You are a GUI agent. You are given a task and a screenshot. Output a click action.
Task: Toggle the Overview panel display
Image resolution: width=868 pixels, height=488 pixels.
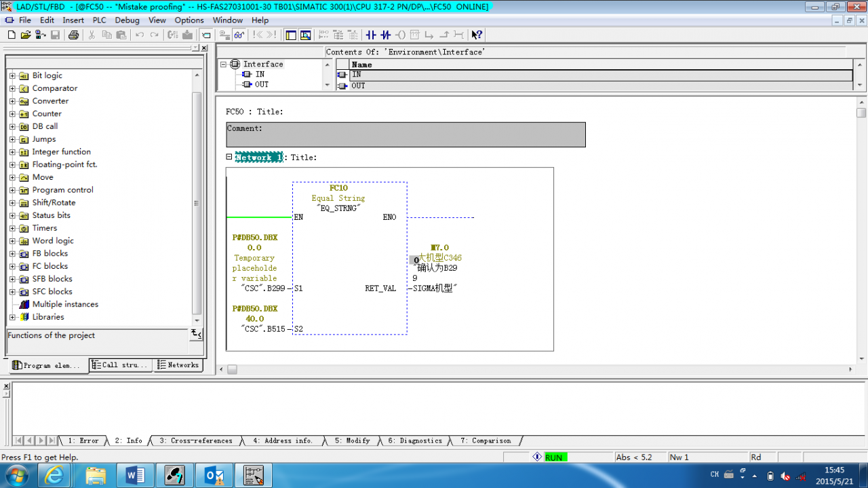click(x=291, y=35)
